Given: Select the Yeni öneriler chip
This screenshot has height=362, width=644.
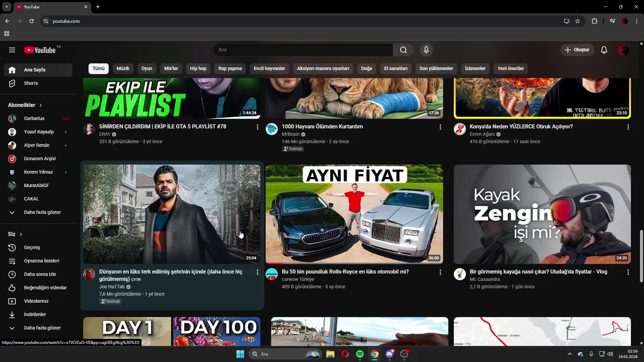Looking at the screenshot, I should (511, 68).
